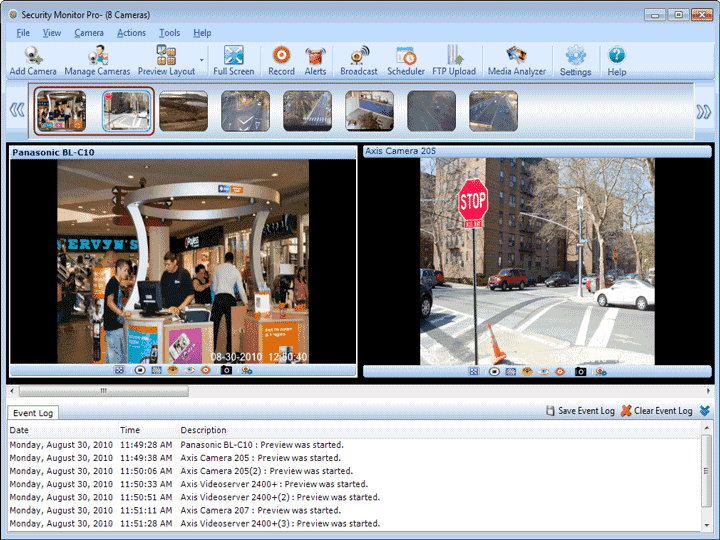Start recording with the Record icon
The height and width of the screenshot is (540, 720).
(x=281, y=61)
